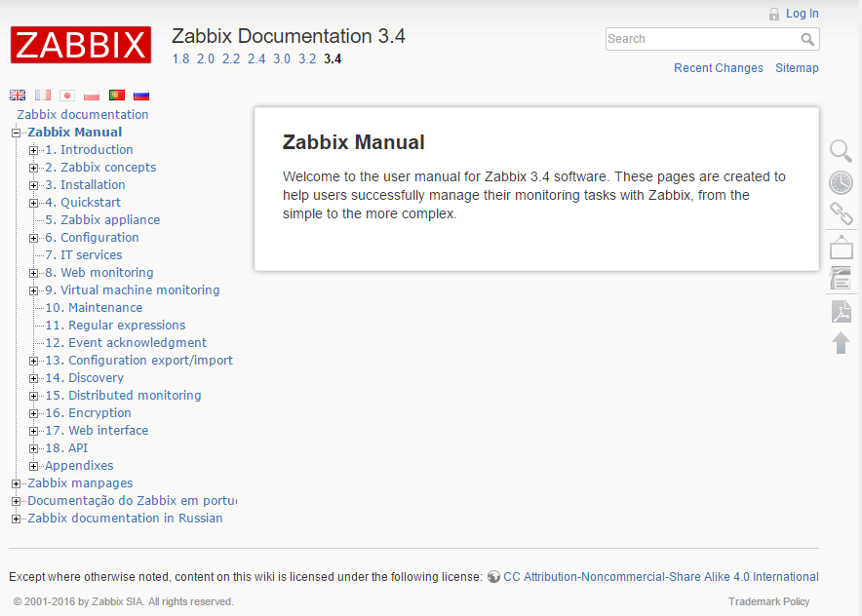Screen dimensions: 862x616
Task: Select the 3.0 documentation version
Action: point(282,58)
